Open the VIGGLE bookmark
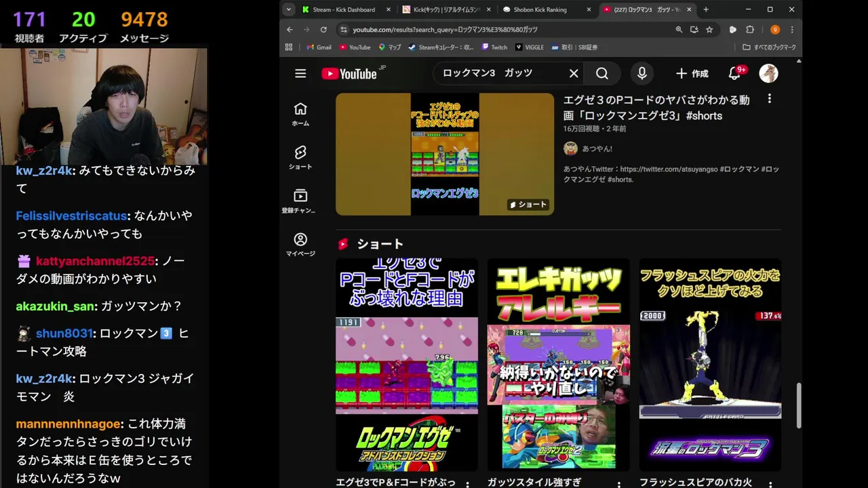 (x=530, y=47)
